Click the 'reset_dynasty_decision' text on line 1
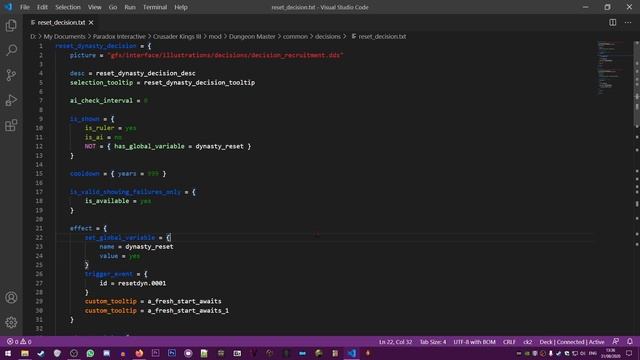Image resolution: width=640 pixels, height=360 pixels. point(96,46)
